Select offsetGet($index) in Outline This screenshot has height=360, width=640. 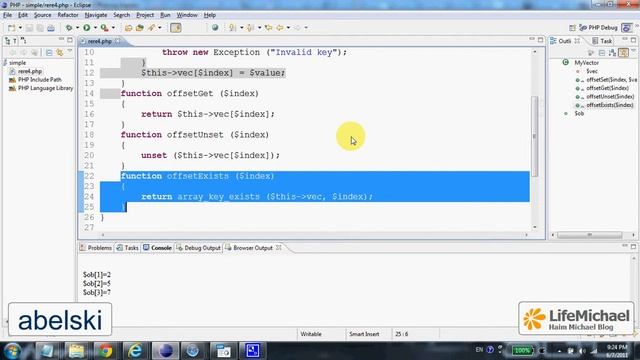[607, 88]
